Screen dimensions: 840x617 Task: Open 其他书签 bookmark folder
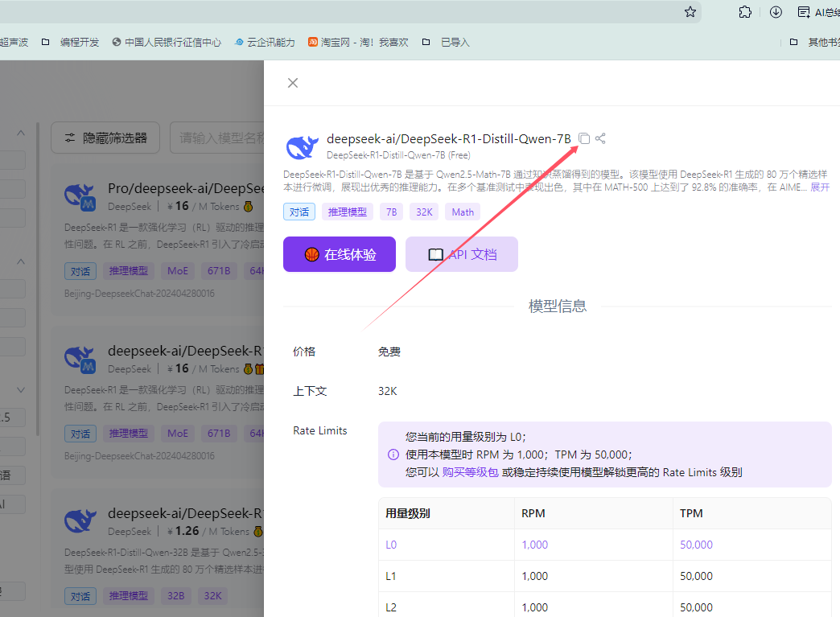tap(814, 43)
